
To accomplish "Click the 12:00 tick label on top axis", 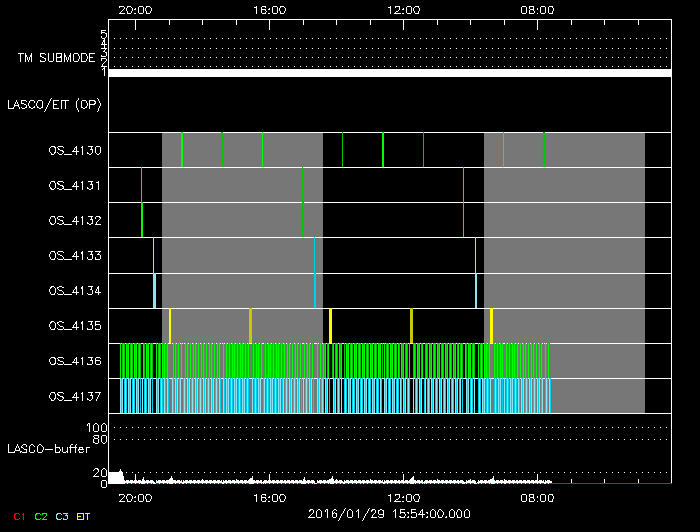I will (x=403, y=9).
